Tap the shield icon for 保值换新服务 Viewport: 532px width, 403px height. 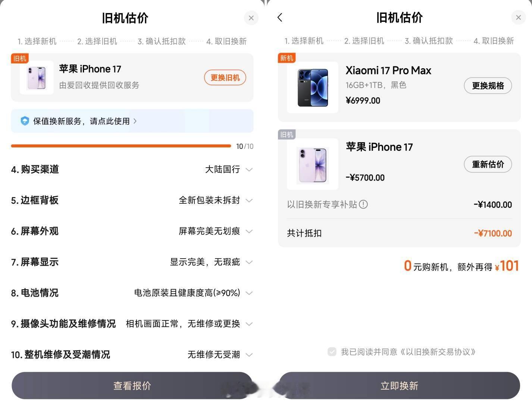[x=25, y=121]
